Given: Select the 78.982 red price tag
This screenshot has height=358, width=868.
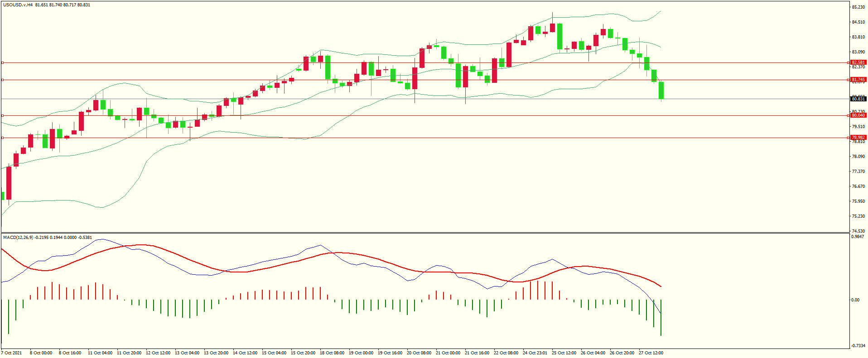Looking at the screenshot, I should click(858, 138).
